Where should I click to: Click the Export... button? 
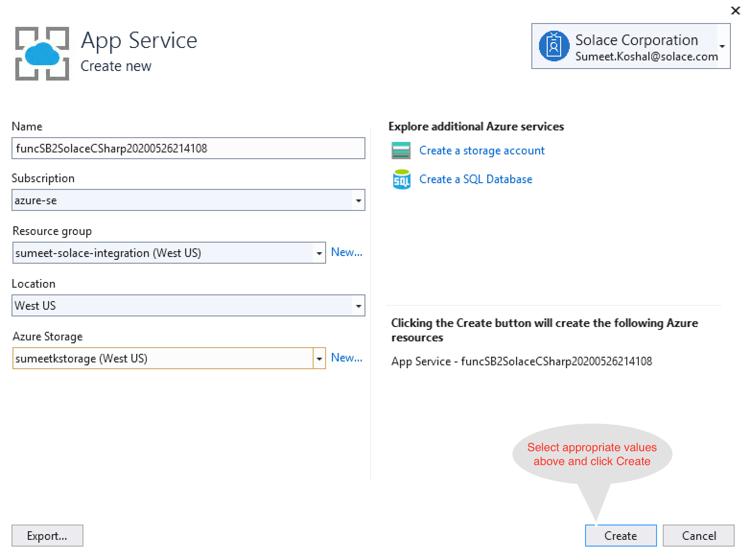tap(47, 536)
